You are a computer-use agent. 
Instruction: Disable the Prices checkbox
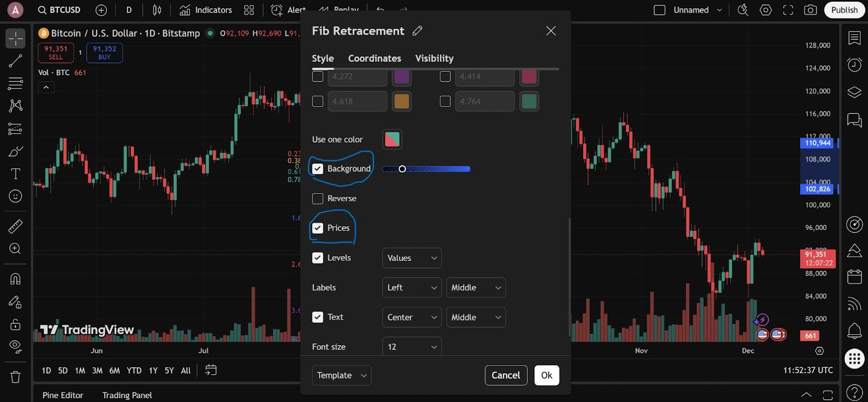pyautogui.click(x=318, y=228)
